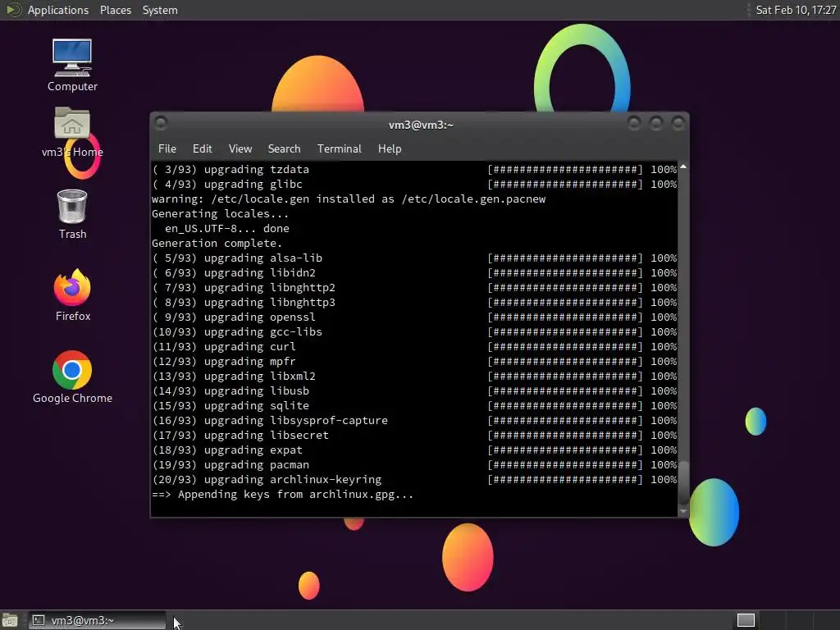Click the 'upgrading pacman' line

click(414, 465)
